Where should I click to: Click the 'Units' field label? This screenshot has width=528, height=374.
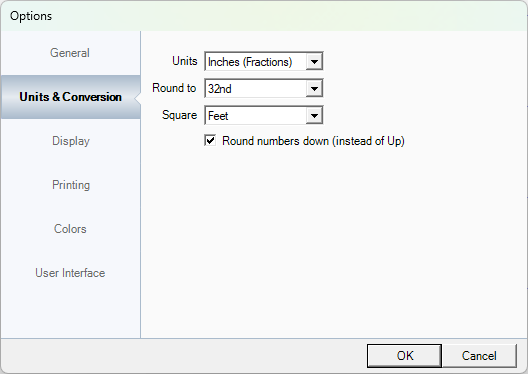(x=185, y=61)
